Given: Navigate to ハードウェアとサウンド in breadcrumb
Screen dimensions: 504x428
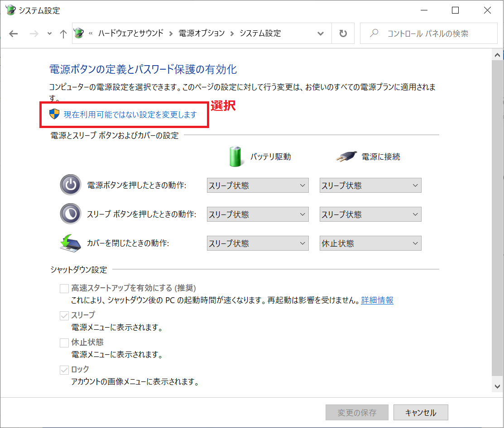Looking at the screenshot, I should 130,33.
